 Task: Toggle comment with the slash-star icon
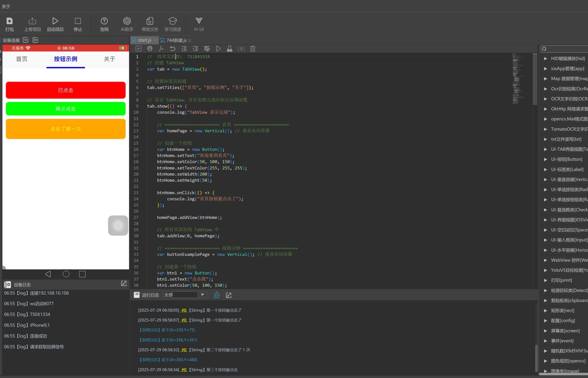coord(161,49)
